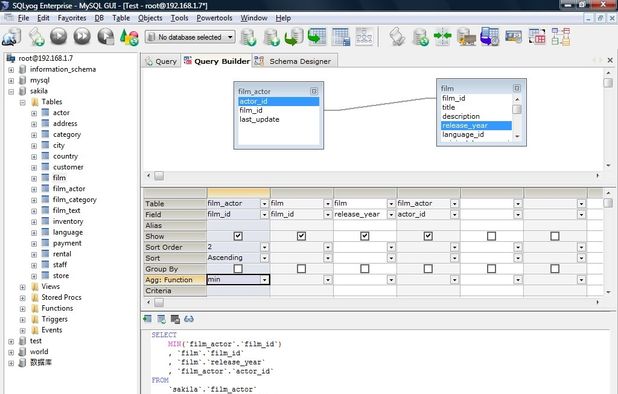The width and height of the screenshot is (618, 394).
Task: Open the Field dropdown showing release_year
Action: tap(391, 214)
